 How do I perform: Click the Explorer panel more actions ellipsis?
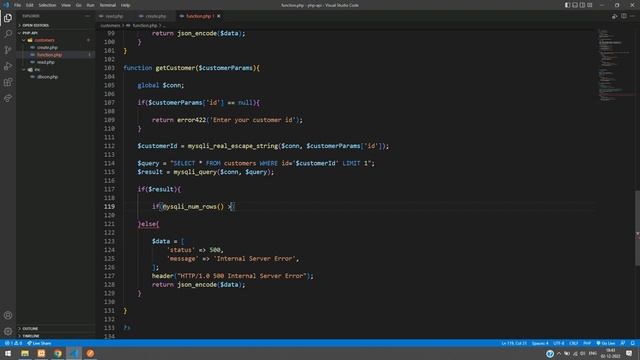pyautogui.click(x=88, y=16)
